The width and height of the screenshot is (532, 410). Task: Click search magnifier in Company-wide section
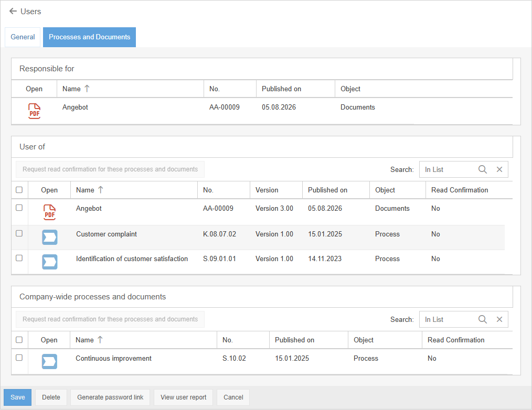(x=483, y=319)
